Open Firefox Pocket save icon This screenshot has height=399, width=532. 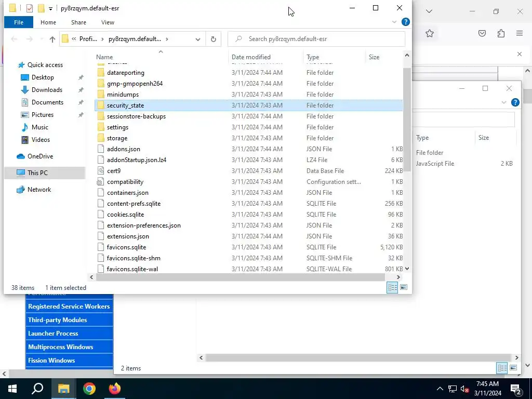[482, 33]
